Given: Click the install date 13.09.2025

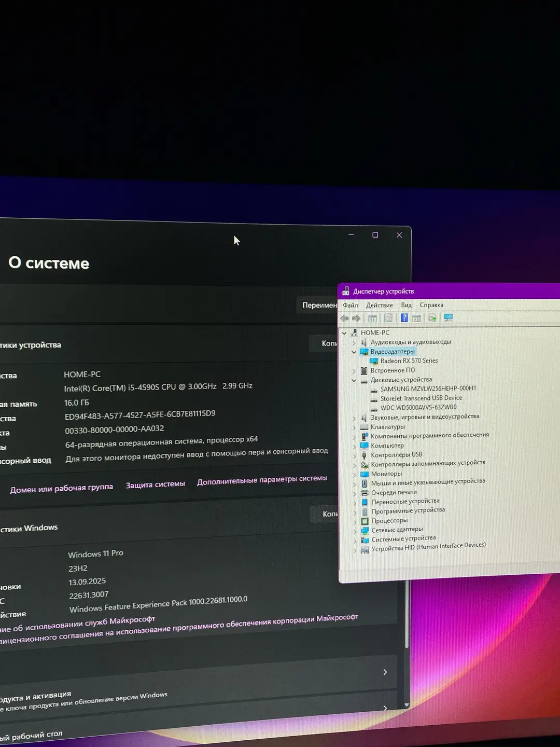Looking at the screenshot, I should (x=87, y=582).
